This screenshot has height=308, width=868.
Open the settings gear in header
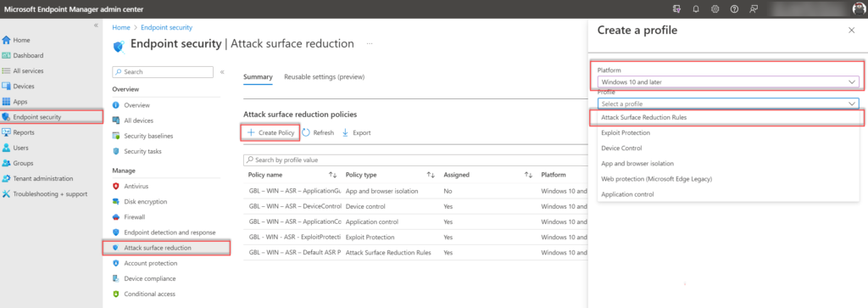(715, 8)
